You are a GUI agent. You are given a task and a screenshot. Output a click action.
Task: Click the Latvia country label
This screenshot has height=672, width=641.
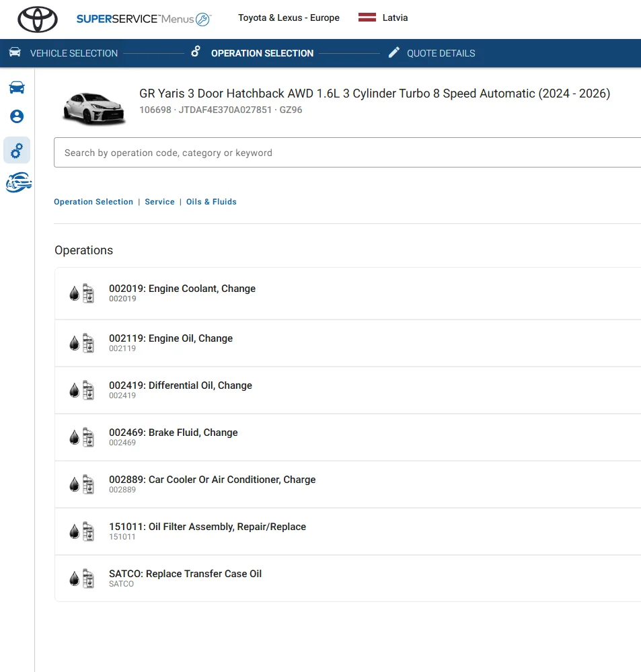(395, 17)
